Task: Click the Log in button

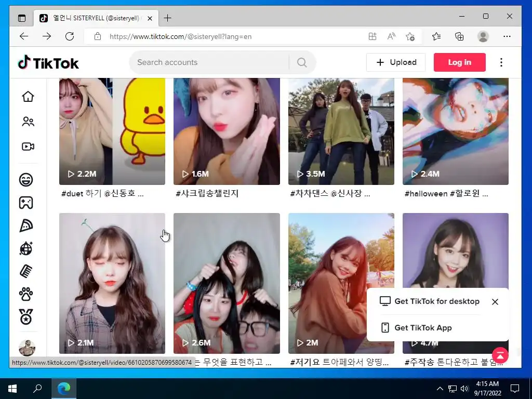Action: [x=459, y=62]
